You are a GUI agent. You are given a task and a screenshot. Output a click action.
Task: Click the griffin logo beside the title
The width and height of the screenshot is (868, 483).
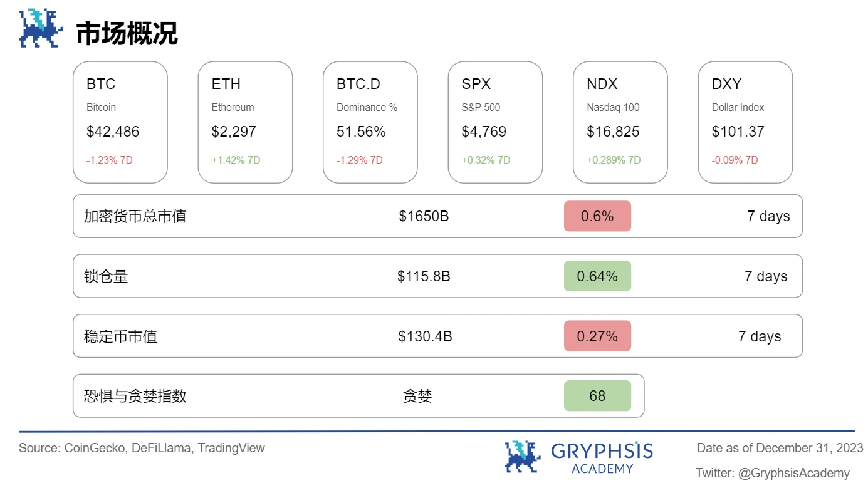(41, 28)
